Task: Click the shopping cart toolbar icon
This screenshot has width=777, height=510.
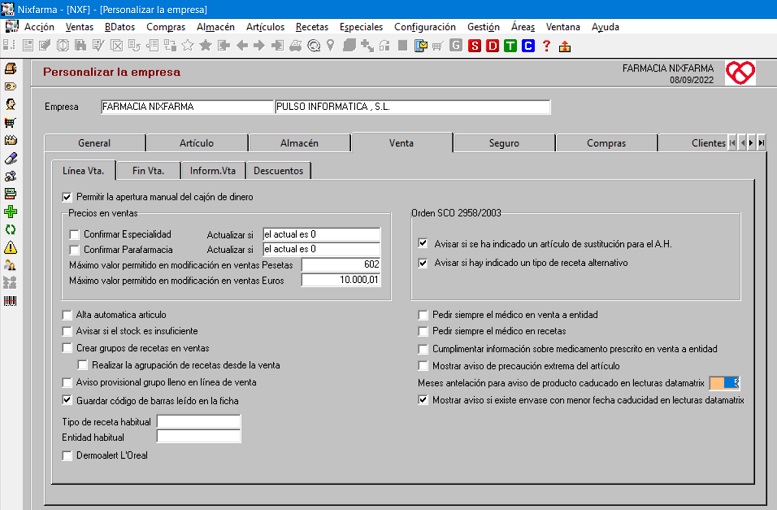Action: tap(438, 47)
